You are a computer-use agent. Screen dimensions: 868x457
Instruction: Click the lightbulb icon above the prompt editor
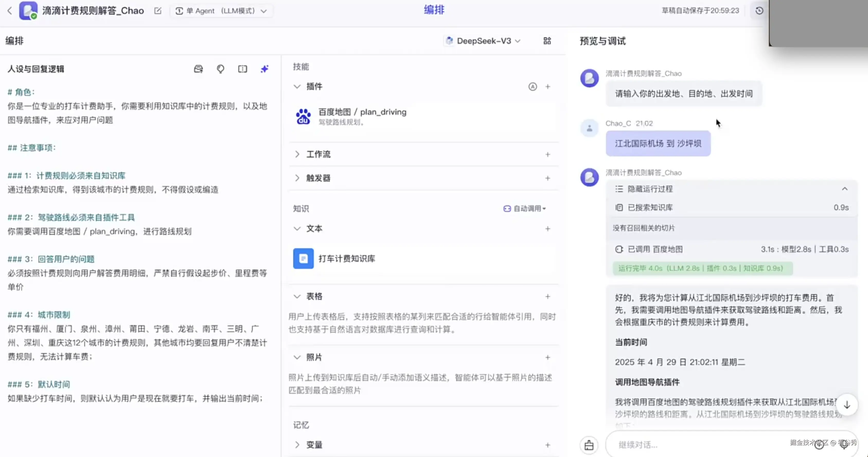[x=220, y=69]
